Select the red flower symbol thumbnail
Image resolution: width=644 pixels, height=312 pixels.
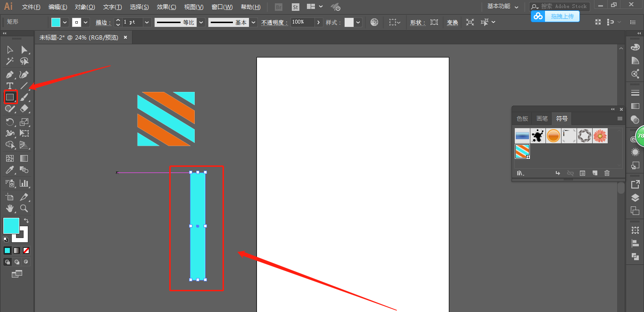(600, 136)
